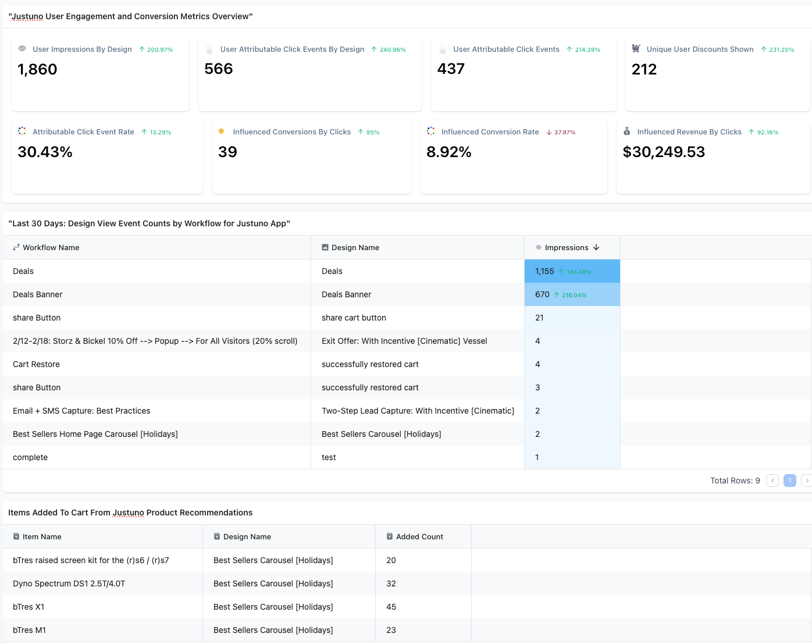Click the workflow icon in Workflow Name header
812x644 pixels.
point(16,247)
